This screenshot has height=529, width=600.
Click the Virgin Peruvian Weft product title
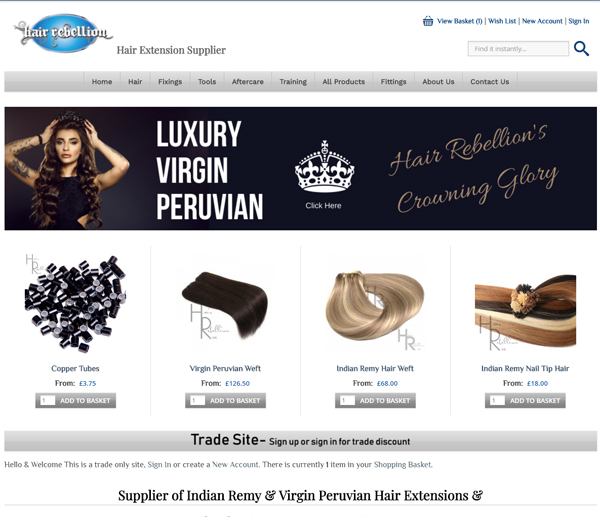(225, 368)
